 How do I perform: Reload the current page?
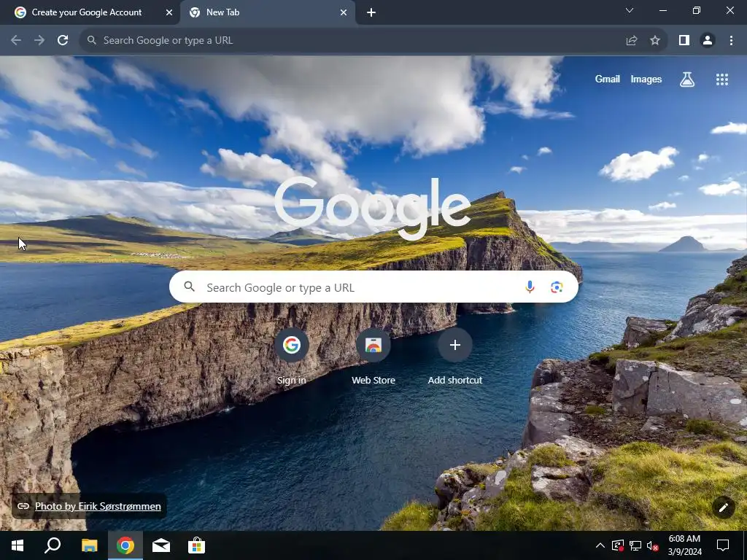tap(63, 41)
